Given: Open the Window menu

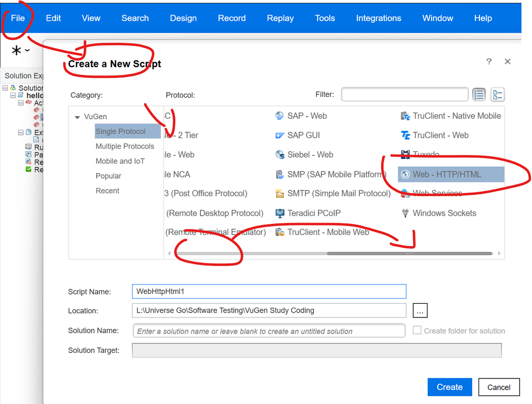Looking at the screenshot, I should pyautogui.click(x=438, y=18).
